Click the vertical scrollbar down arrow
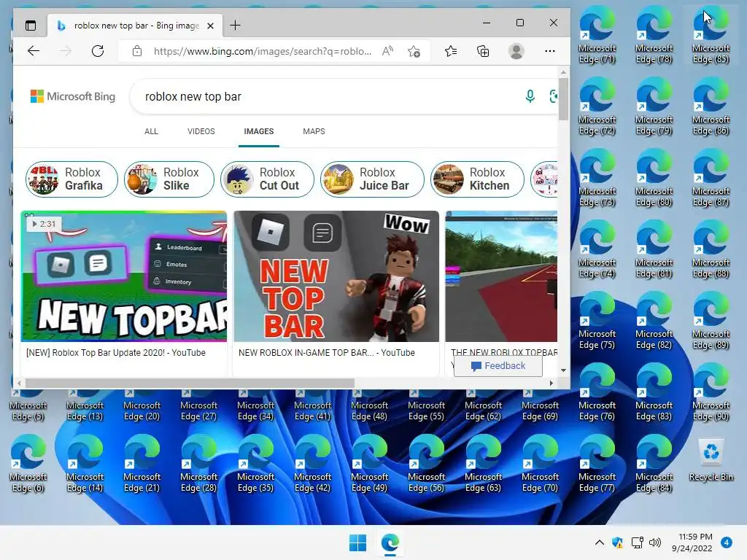The width and height of the screenshot is (747, 560). coord(564,370)
